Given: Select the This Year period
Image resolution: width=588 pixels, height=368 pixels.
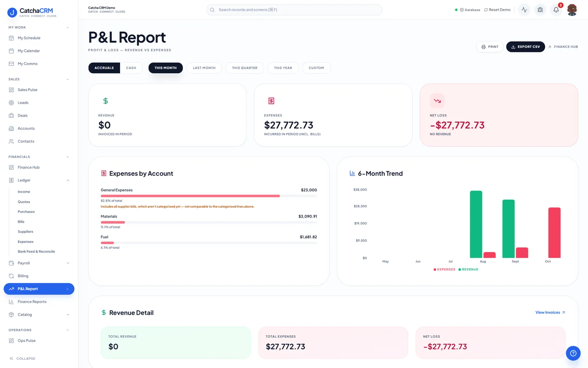Looking at the screenshot, I should pyautogui.click(x=283, y=68).
